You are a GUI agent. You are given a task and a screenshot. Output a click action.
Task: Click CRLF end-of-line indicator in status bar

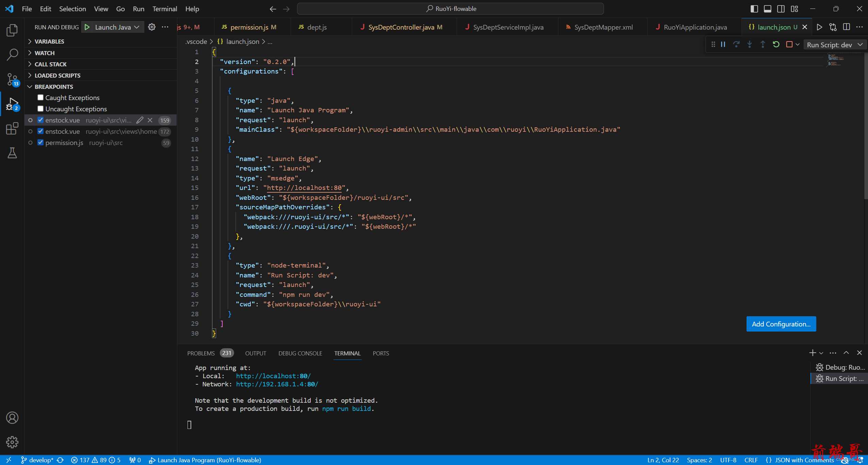pyautogui.click(x=751, y=460)
